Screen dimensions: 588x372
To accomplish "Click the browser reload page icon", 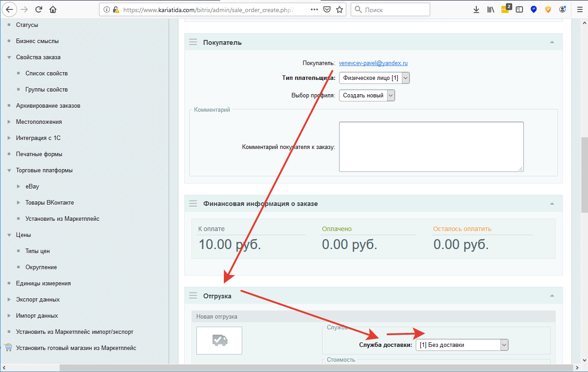I will pos(39,9).
